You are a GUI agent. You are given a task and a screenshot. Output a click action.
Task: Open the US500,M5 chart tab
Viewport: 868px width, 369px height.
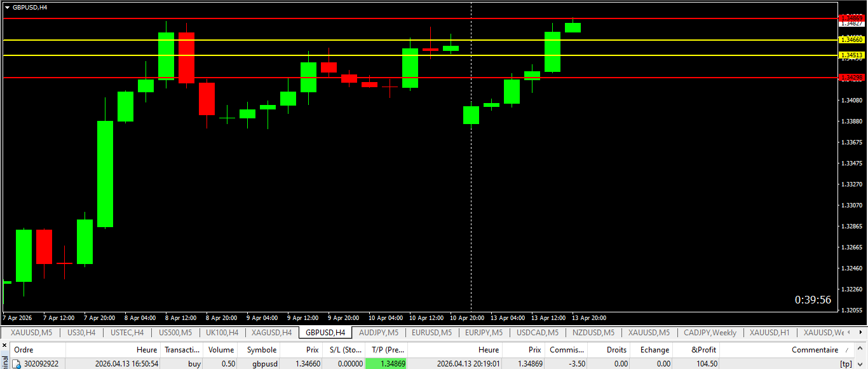175,333
